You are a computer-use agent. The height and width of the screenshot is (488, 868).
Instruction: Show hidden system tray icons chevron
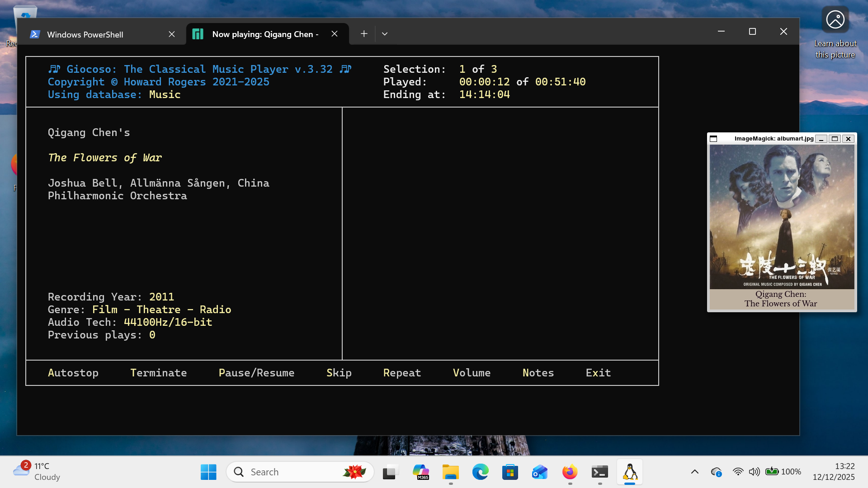click(x=695, y=472)
